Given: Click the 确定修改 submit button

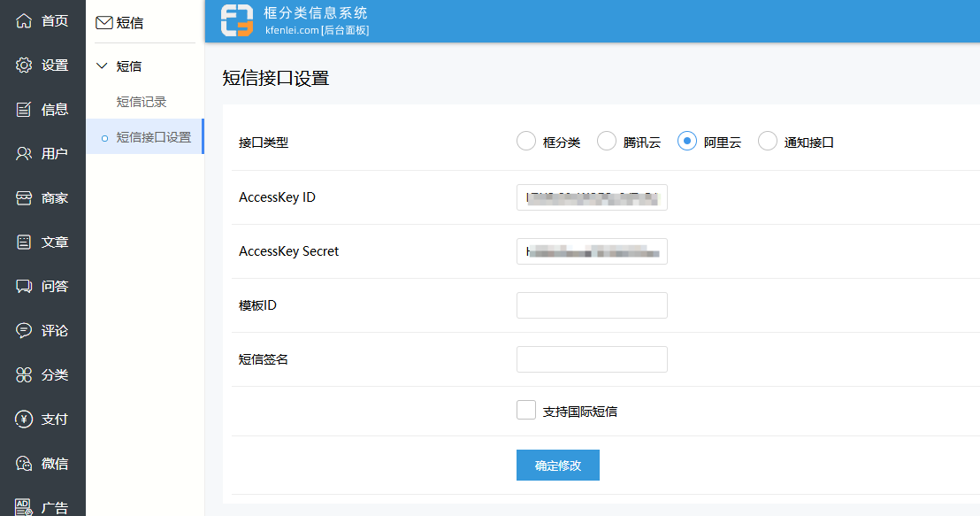Looking at the screenshot, I should click(x=557, y=465).
